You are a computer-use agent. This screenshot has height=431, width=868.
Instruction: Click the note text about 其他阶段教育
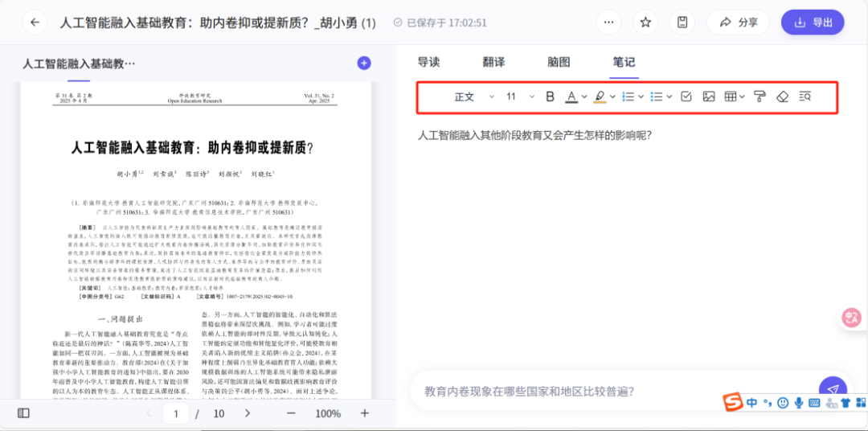(534, 136)
